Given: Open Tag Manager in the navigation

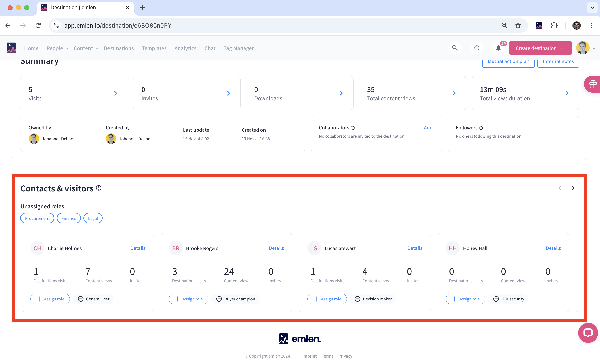Looking at the screenshot, I should pos(238,48).
